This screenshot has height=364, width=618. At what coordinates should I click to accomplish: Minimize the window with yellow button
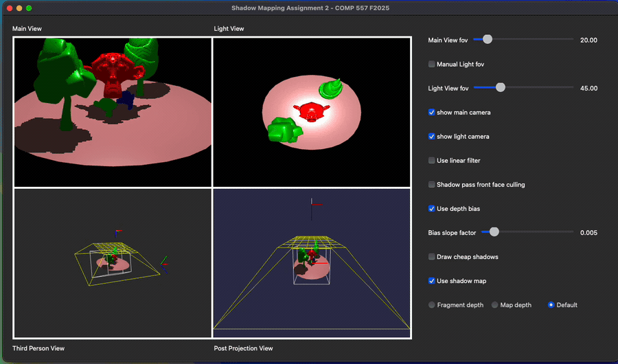click(19, 8)
